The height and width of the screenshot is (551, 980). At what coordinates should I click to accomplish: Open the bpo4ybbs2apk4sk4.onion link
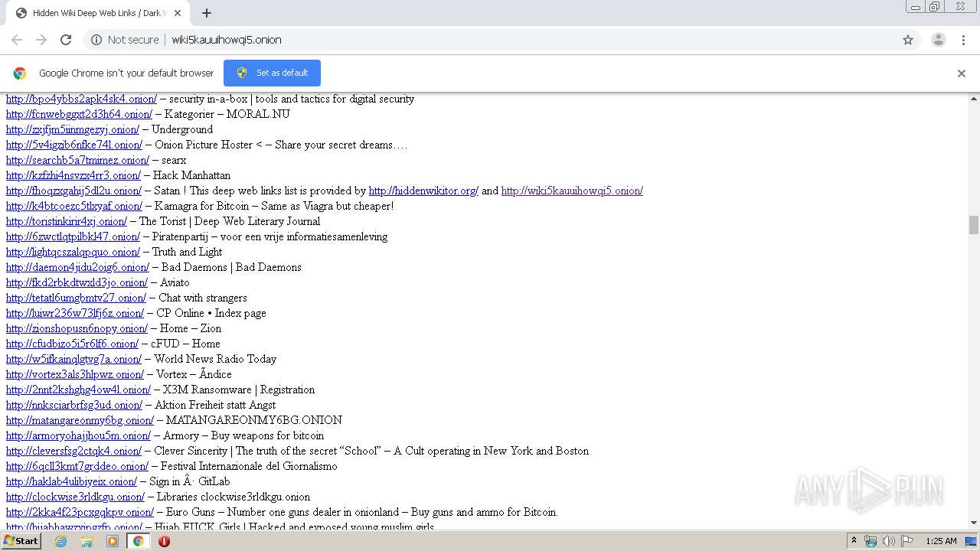(x=81, y=99)
